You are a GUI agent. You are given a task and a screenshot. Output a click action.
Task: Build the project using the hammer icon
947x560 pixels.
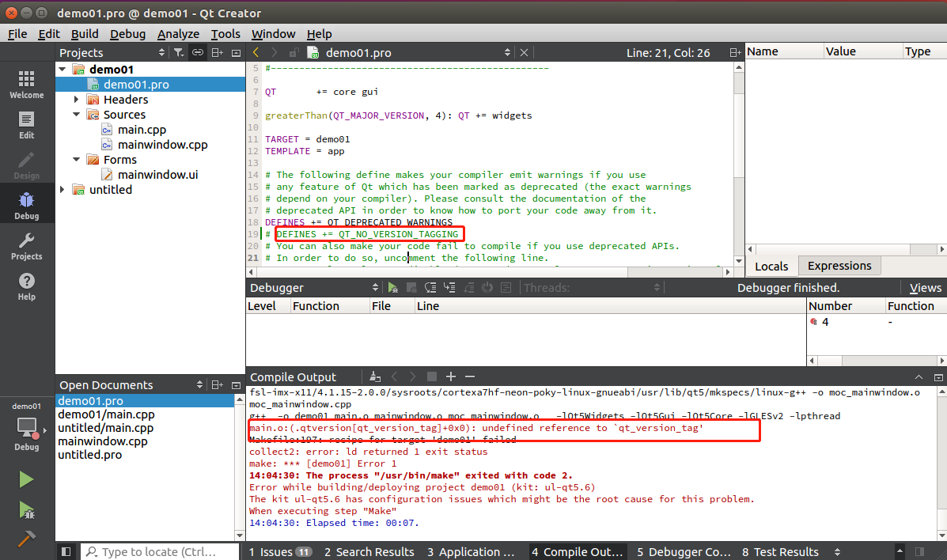click(x=26, y=540)
